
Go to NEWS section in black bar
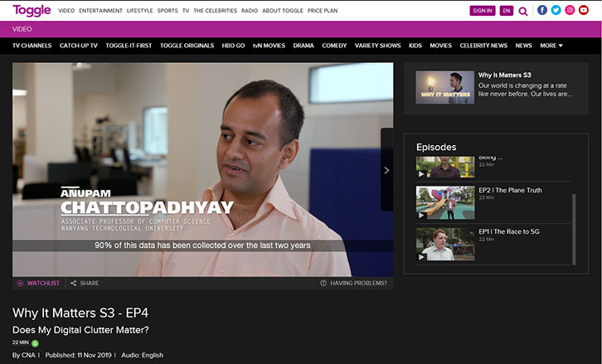[524, 46]
